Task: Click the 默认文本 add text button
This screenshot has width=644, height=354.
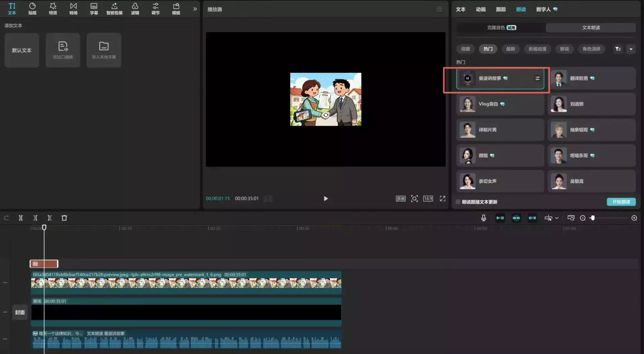Action: (x=22, y=50)
